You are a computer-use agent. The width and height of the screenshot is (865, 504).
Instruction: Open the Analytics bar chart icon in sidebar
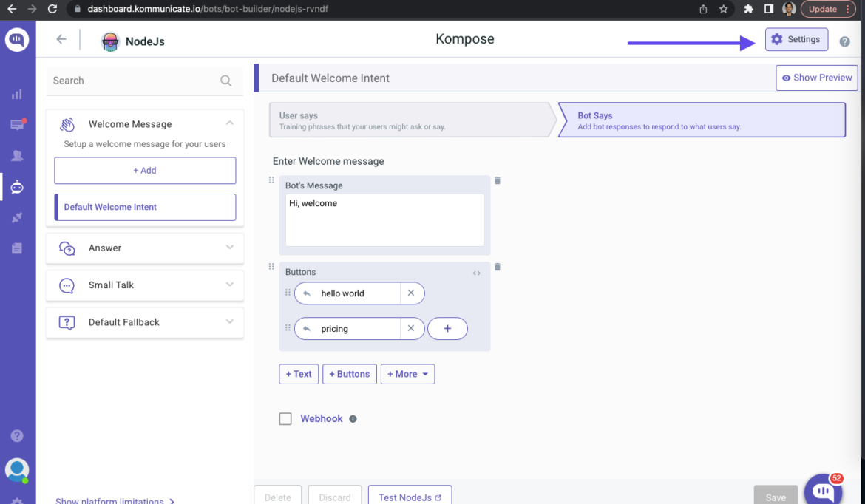click(x=18, y=94)
